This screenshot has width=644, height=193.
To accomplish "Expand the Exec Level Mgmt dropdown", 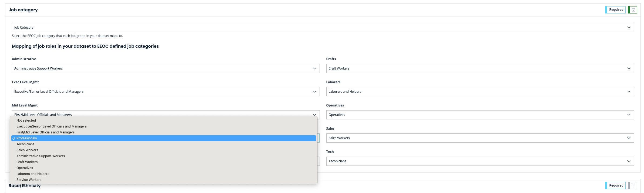I will pyautogui.click(x=166, y=92).
